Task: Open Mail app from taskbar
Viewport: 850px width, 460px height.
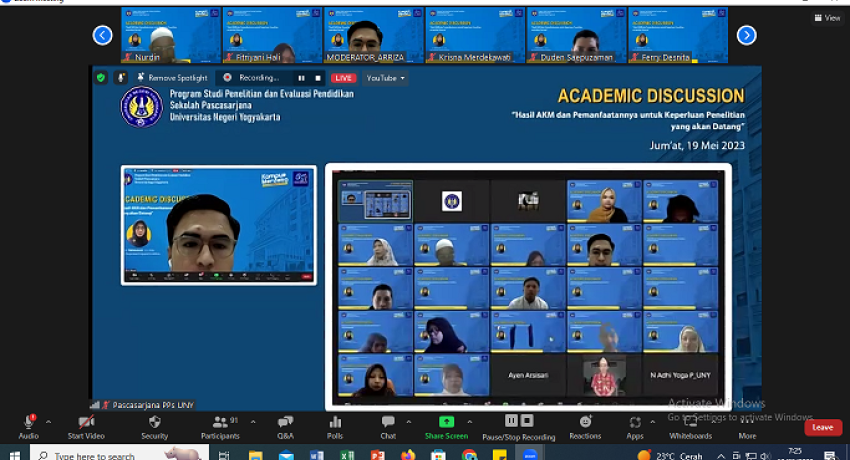Action: pos(286,454)
